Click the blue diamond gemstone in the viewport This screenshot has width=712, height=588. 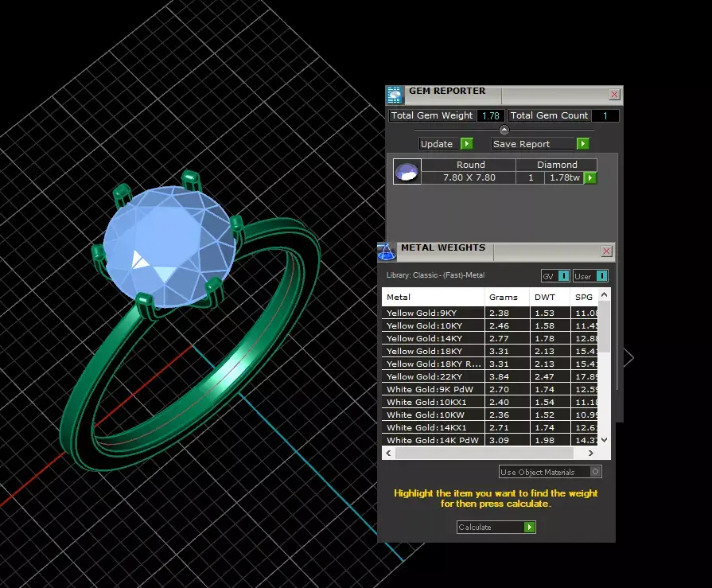pos(169,246)
